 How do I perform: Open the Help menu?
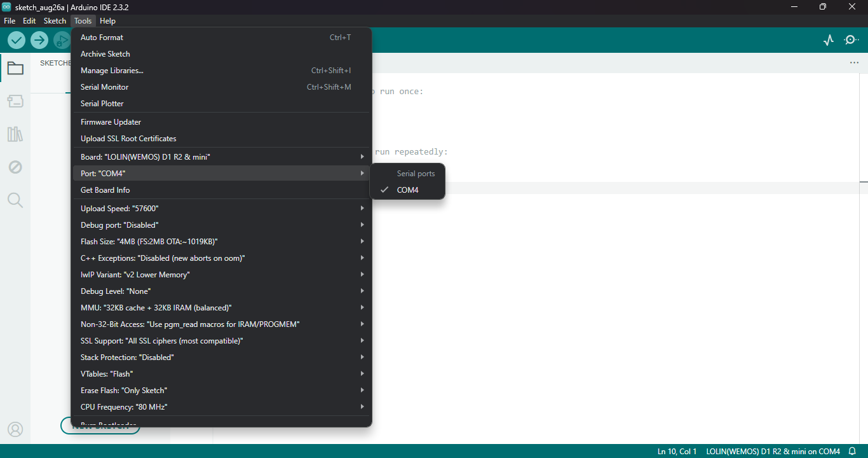pos(107,21)
